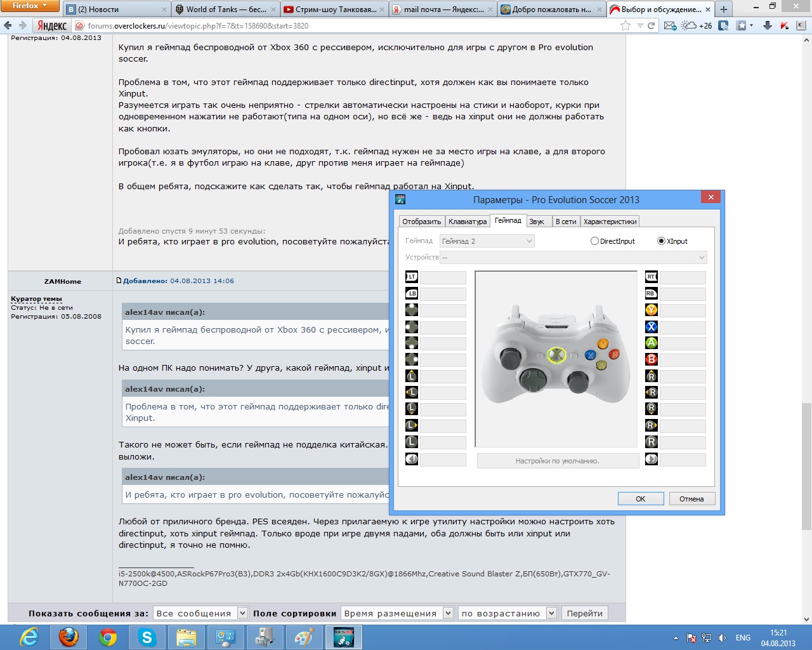Select the D-pad right icon

pyautogui.click(x=412, y=359)
